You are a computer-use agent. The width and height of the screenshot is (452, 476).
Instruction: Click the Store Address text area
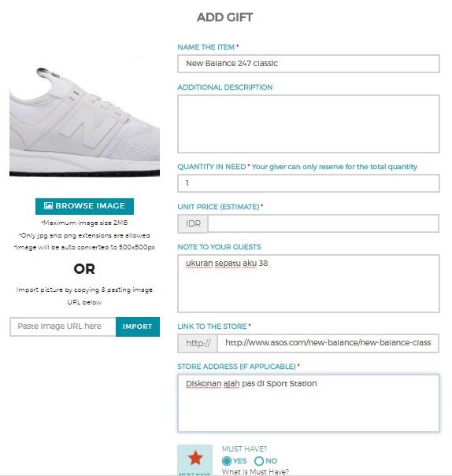(309, 403)
